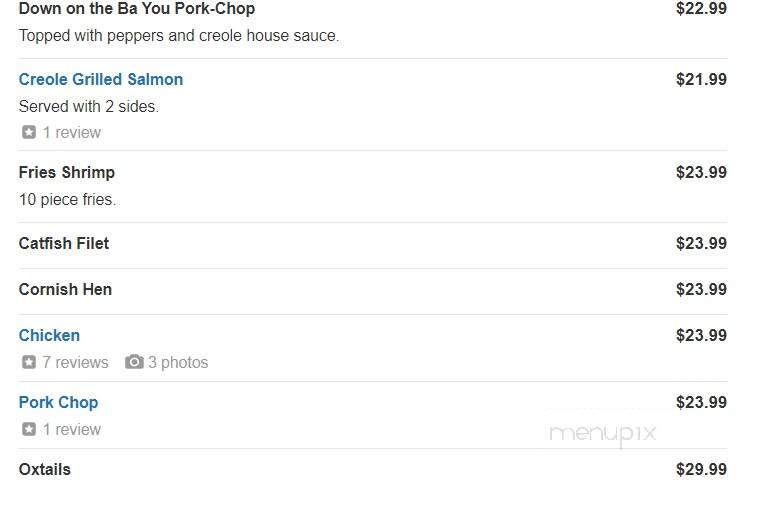View the 1 review for Creole Grilled Salmon
782x516 pixels.
71,132
